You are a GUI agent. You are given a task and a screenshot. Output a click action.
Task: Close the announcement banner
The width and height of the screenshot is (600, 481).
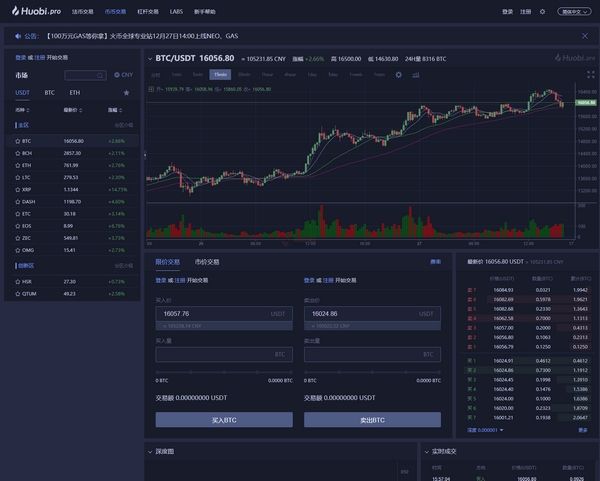[585, 36]
